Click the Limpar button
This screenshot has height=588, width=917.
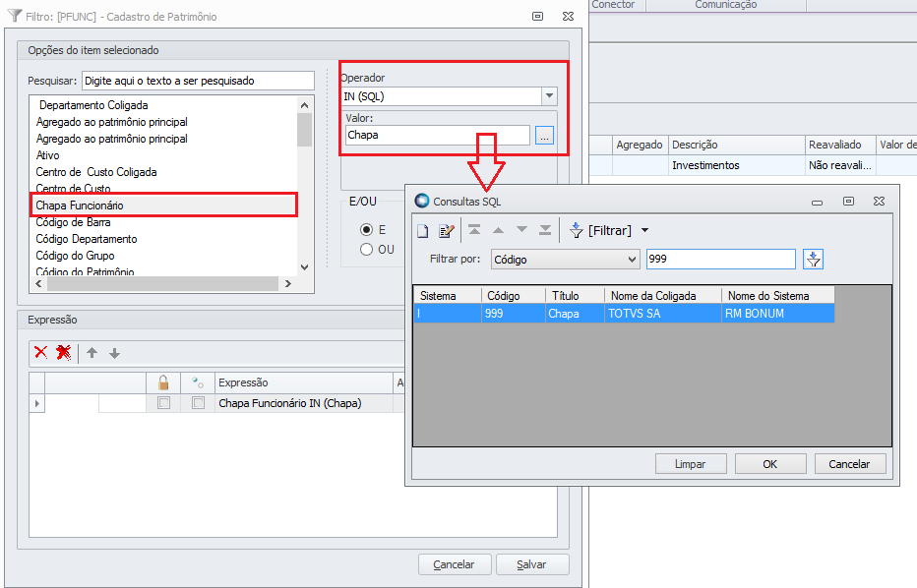[x=691, y=464]
